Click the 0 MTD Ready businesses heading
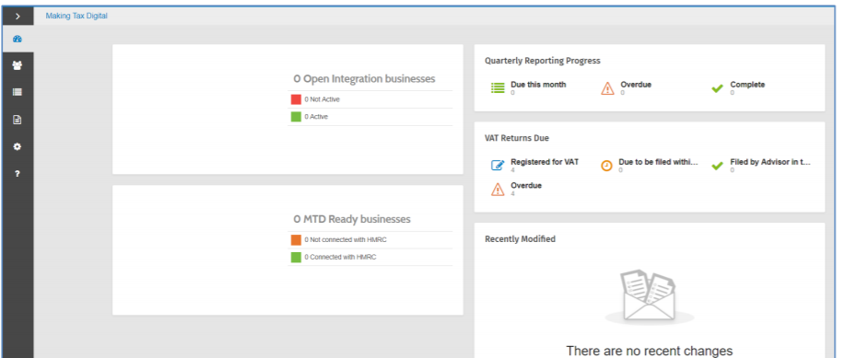This screenshot has height=358, width=868. pos(352,219)
